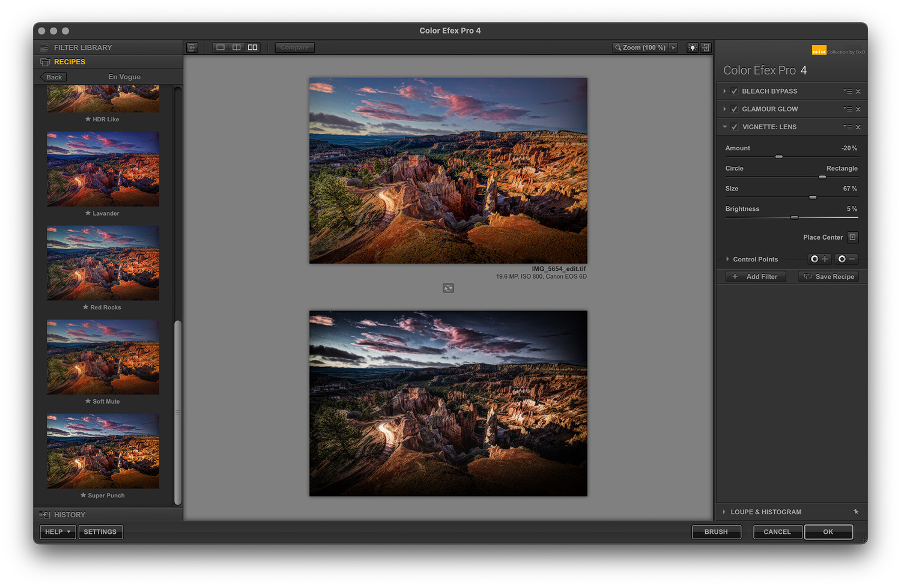901x588 pixels.
Task: Collapse the Vignette: Lens filter settings
Action: (724, 127)
